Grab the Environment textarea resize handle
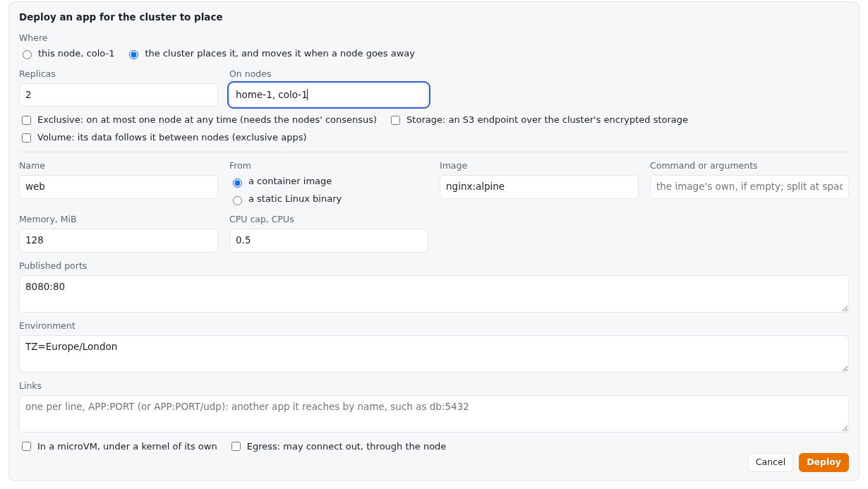868x489 pixels. (x=844, y=368)
